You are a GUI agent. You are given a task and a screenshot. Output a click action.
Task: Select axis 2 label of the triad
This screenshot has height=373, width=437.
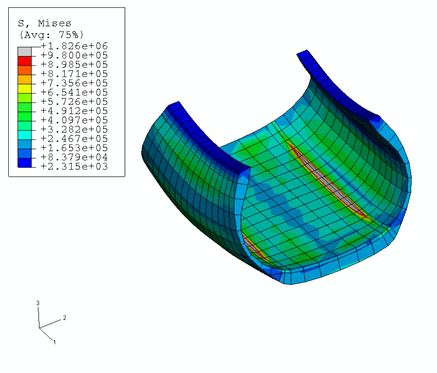coord(64,318)
